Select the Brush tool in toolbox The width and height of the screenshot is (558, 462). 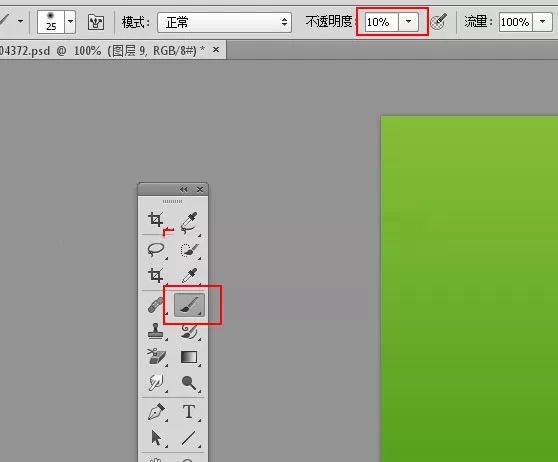coord(189,305)
